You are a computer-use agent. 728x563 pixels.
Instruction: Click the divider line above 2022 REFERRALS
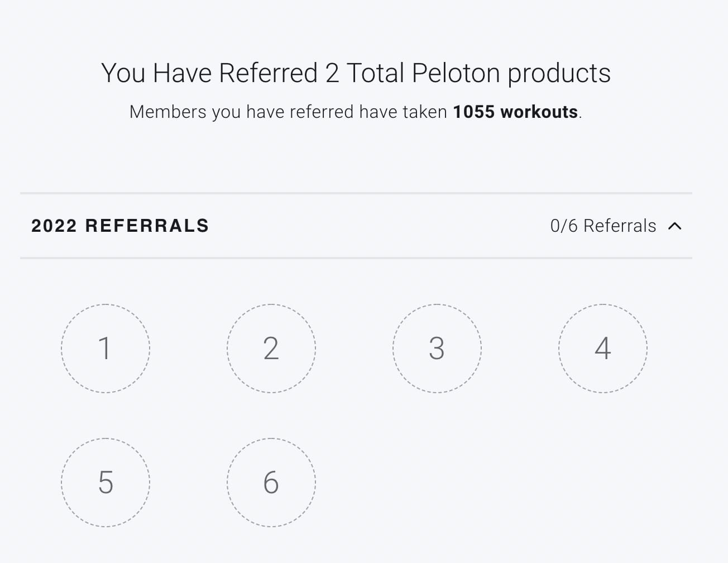356,193
